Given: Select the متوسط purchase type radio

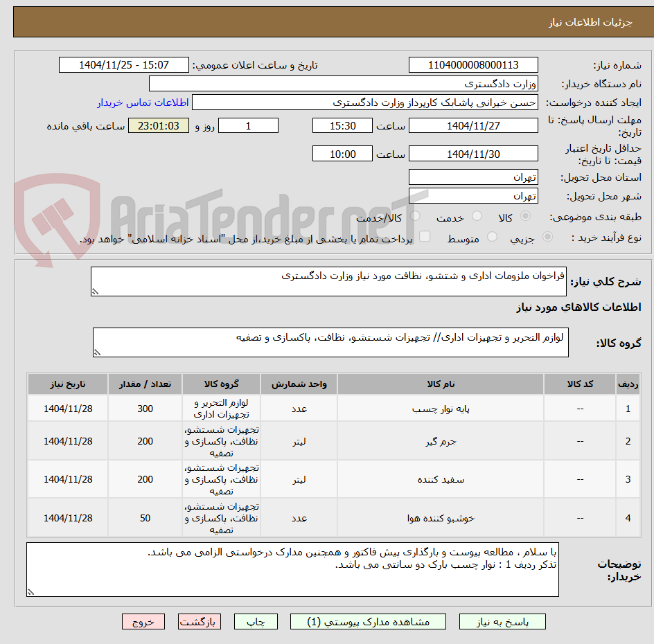Looking at the screenshot, I should 492,237.
